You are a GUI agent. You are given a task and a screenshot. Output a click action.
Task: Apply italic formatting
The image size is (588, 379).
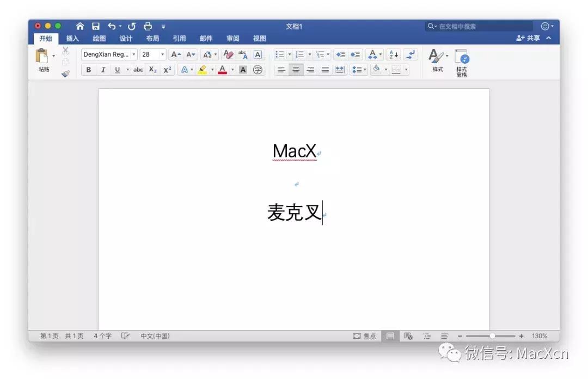(x=103, y=70)
